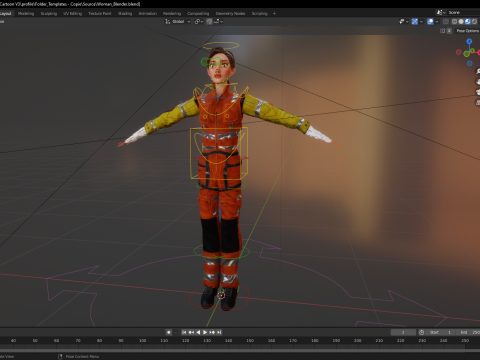This screenshot has height=360, width=480.
Task: Switch to the Shading workspace tab
Action: (x=125, y=14)
